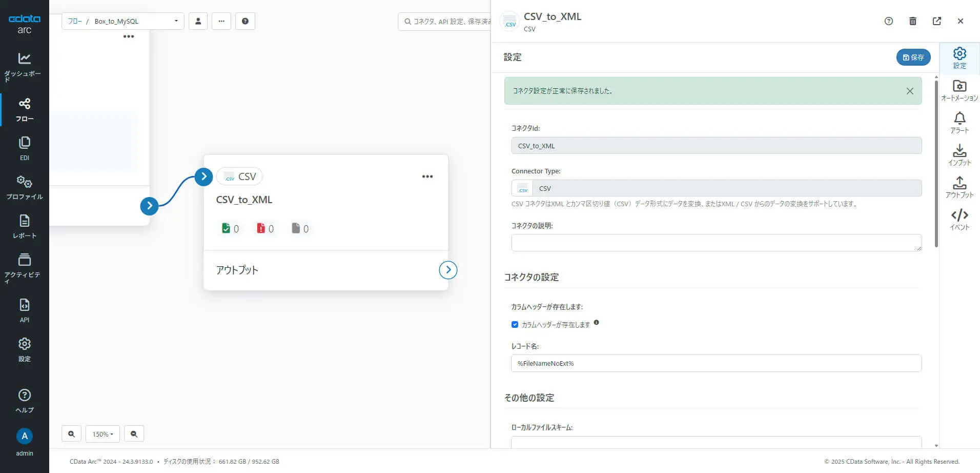Click the CData Arc version text in footer

[x=111, y=462]
